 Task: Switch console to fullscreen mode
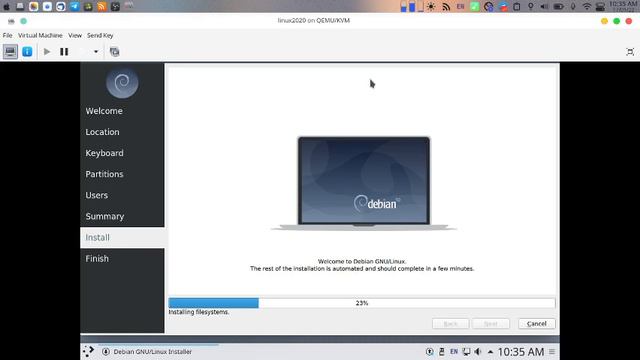(x=630, y=52)
